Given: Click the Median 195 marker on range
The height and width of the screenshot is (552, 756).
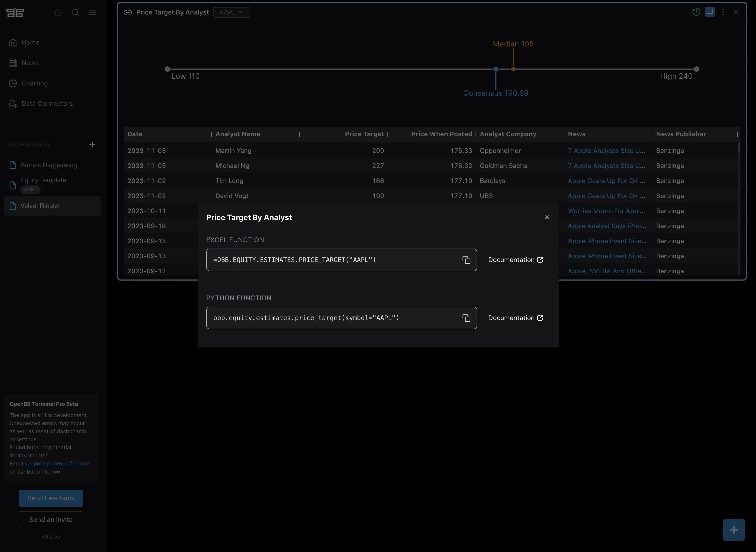Looking at the screenshot, I should coord(513,69).
